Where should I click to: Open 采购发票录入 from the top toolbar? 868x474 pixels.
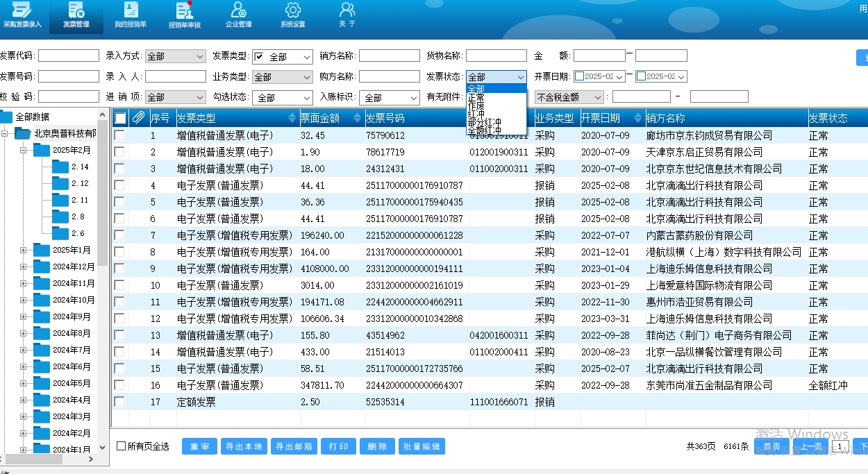[23, 15]
